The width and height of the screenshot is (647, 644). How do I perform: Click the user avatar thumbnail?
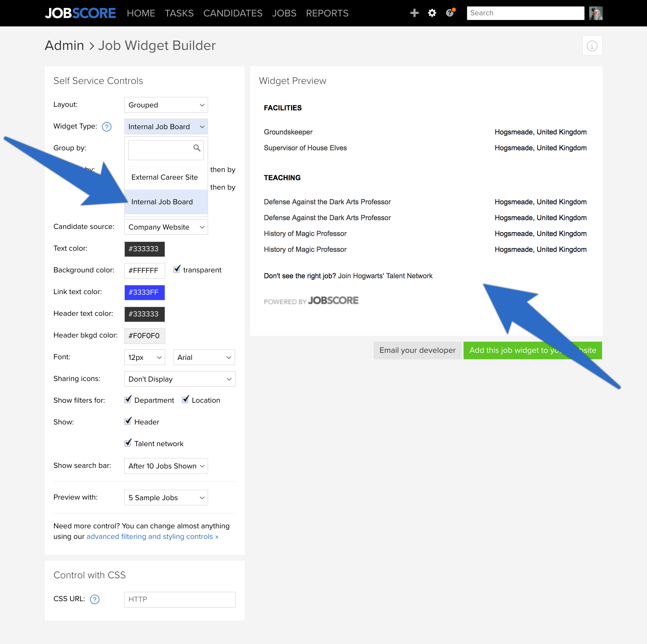click(x=595, y=13)
